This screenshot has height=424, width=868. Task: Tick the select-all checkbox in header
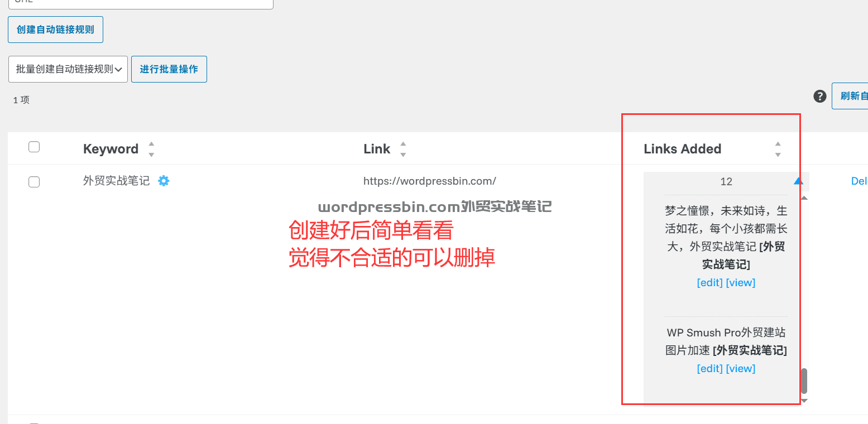click(34, 147)
